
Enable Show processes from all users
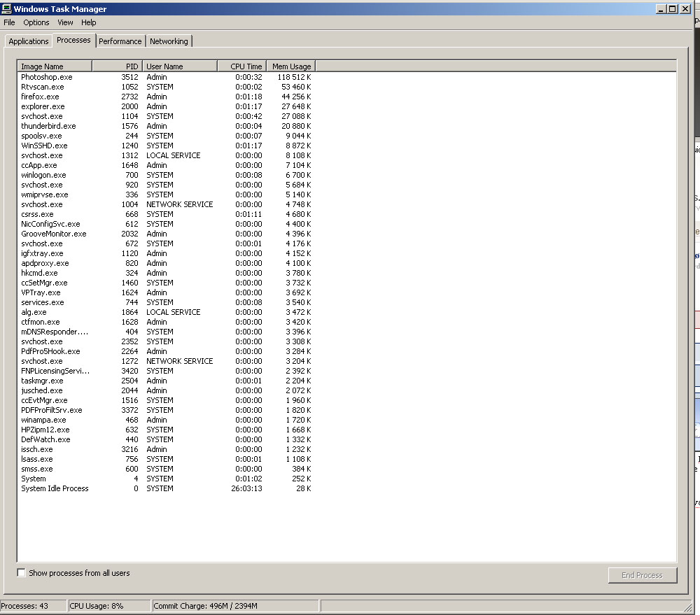pos(21,572)
